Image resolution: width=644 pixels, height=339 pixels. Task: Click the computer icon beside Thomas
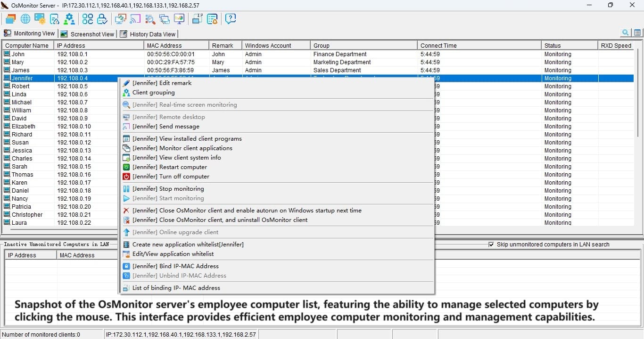pos(7,174)
